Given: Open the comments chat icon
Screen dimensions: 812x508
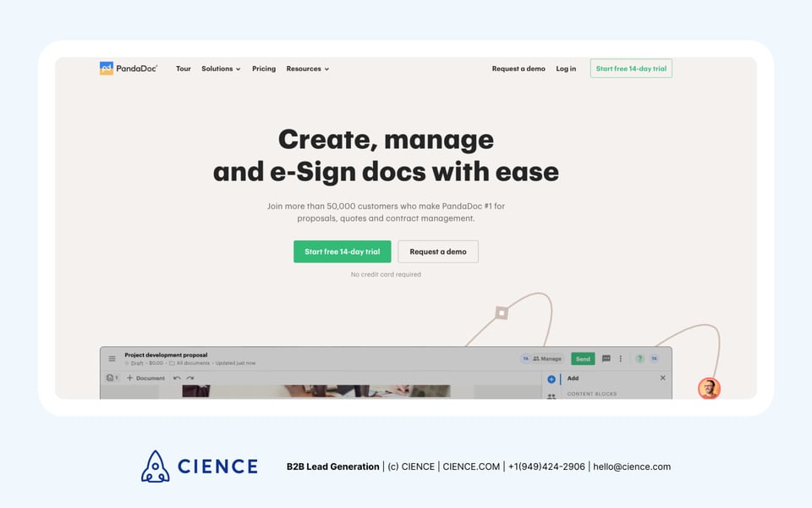Looking at the screenshot, I should pyautogui.click(x=606, y=359).
